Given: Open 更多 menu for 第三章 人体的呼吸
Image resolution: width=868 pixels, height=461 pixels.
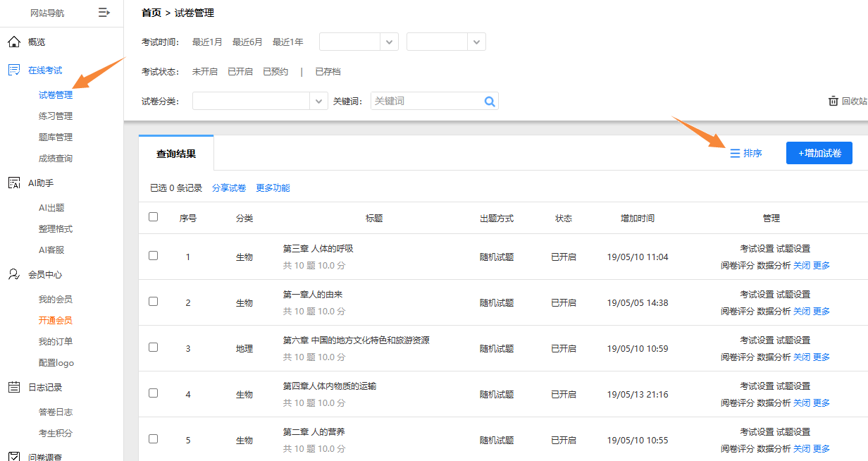Looking at the screenshot, I should pos(821,266).
